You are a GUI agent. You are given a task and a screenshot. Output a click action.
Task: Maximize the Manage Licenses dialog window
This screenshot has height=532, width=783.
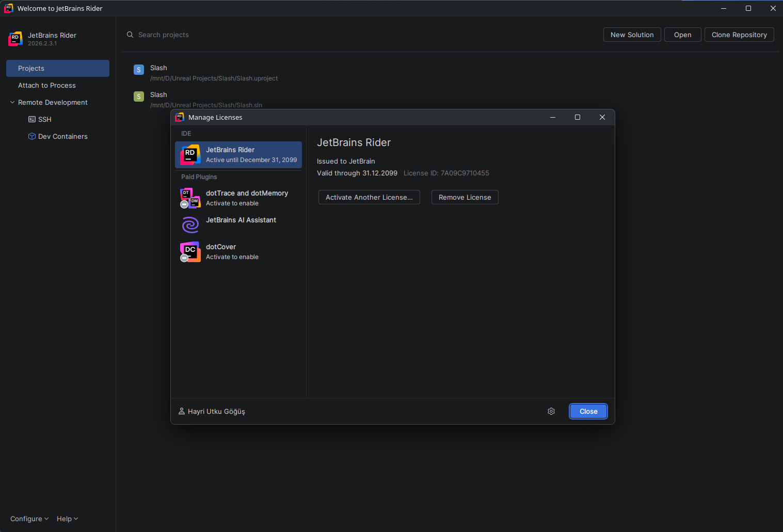(578, 117)
